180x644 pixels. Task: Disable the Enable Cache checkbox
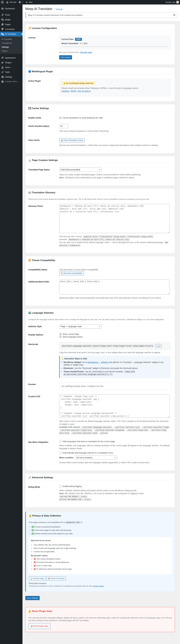[x=60, y=118]
